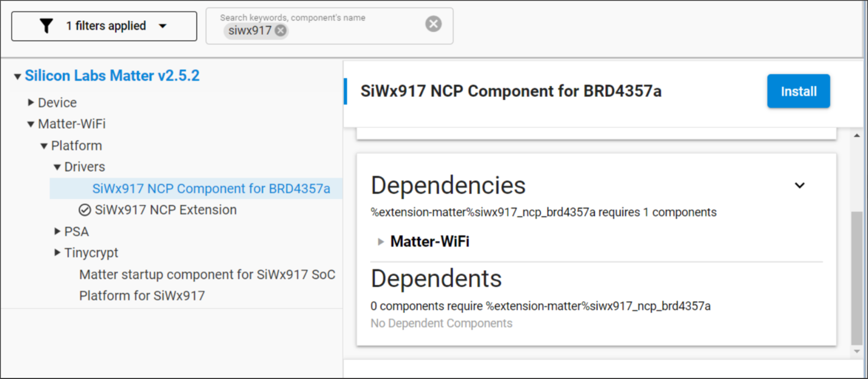Open Matter startup component for SiWx917 SoC
This screenshot has height=379, width=868.
[207, 274]
